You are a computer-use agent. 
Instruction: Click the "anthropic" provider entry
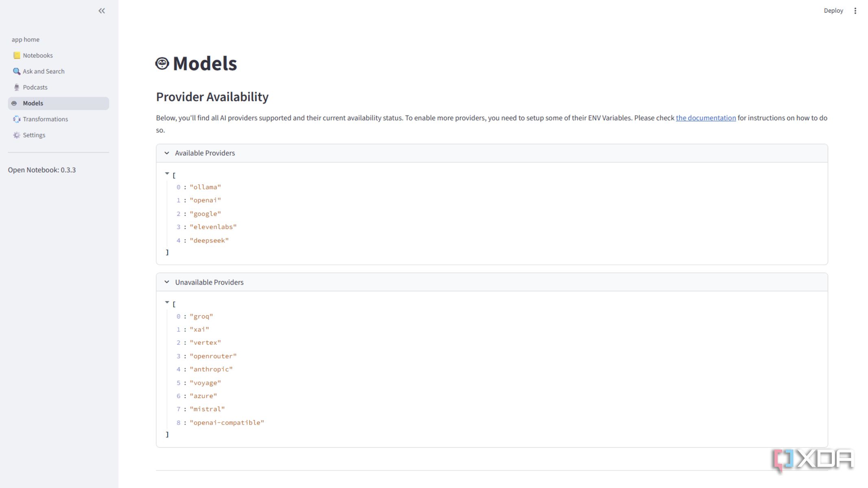click(211, 369)
